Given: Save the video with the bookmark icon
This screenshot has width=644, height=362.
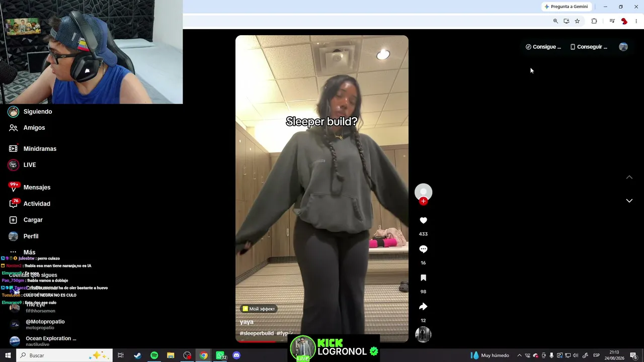Looking at the screenshot, I should (423, 278).
